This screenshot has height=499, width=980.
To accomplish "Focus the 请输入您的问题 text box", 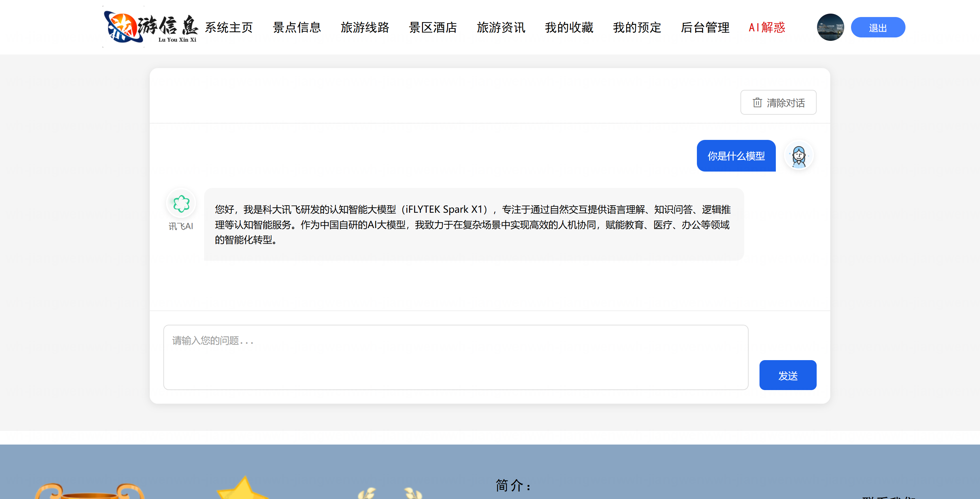I will [455, 357].
